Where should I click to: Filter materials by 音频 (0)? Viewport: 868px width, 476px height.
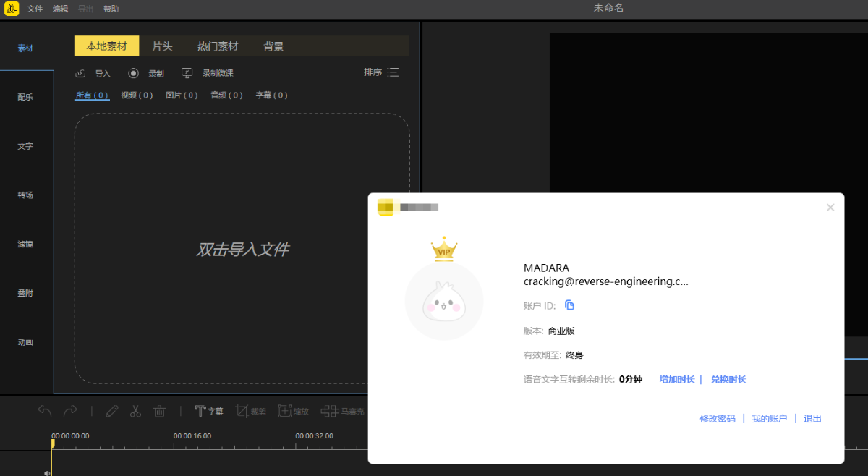[226, 95]
